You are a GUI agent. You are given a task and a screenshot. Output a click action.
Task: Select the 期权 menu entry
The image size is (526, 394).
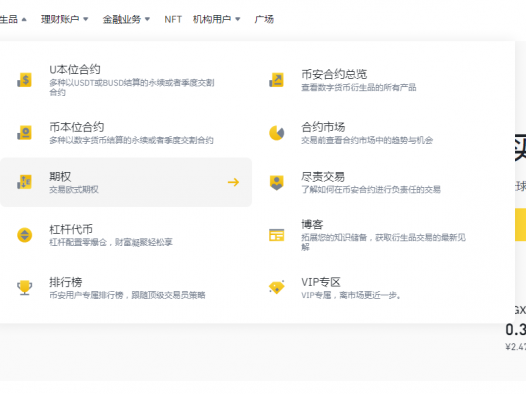pos(126,182)
